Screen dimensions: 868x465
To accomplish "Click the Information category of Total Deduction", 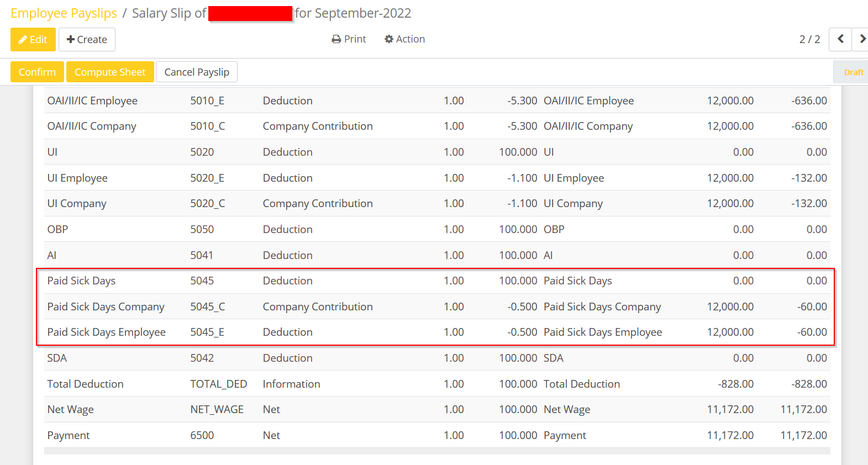I will [291, 384].
